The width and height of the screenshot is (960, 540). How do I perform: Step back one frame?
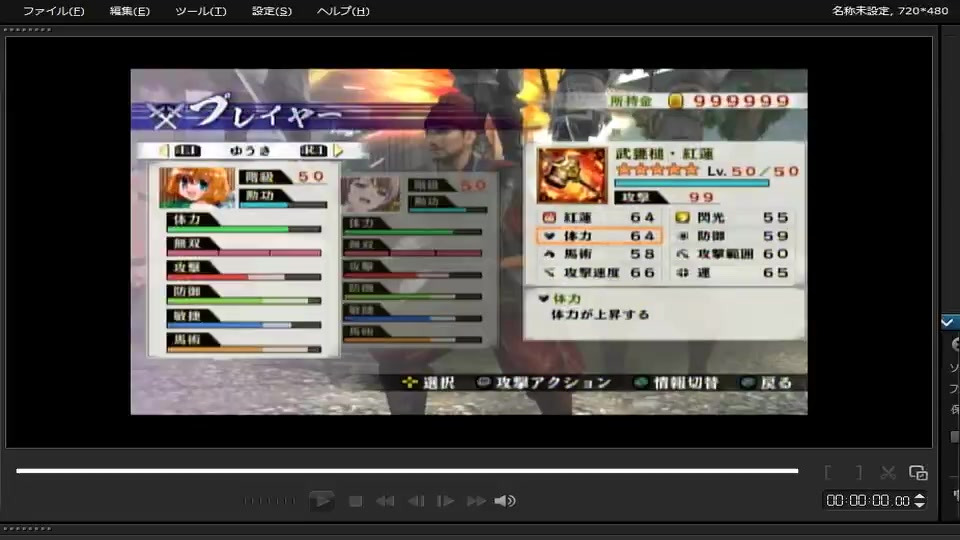coord(416,501)
